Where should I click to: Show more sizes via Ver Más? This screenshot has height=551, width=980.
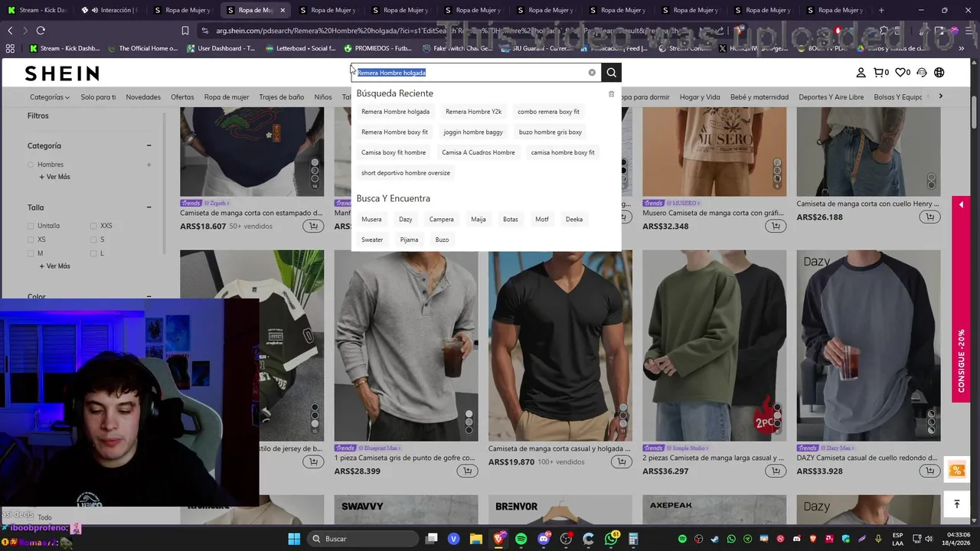[54, 266]
